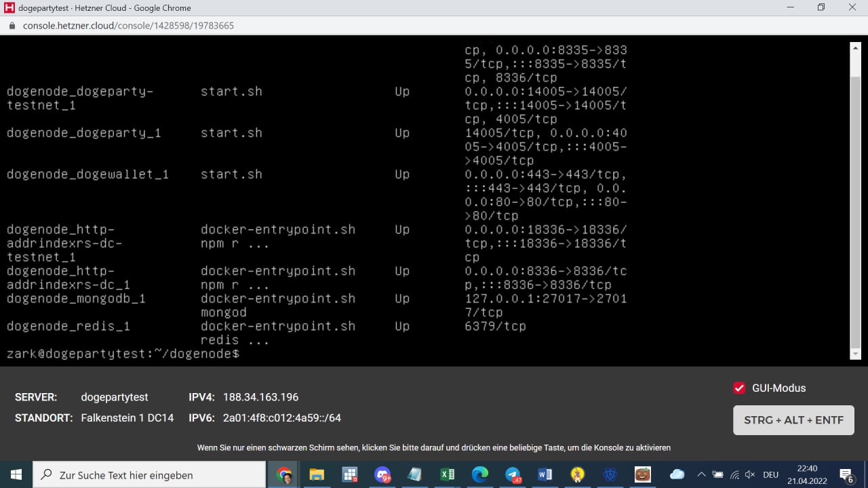Screen dimensions: 868x488
Task: Click the dogenode_redis_1 container name
Action: [68, 326]
